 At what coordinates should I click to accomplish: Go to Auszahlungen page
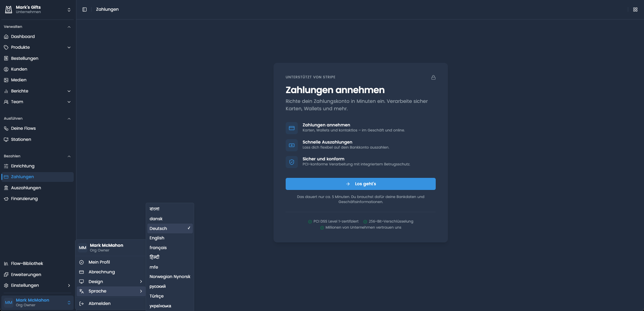point(37,188)
